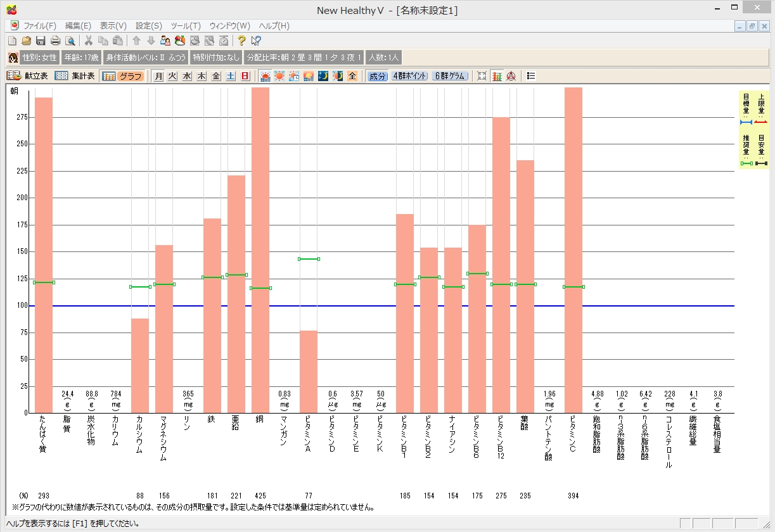Click 性別:女性 setting field
Screen dimensions: 775x532
coord(40,58)
